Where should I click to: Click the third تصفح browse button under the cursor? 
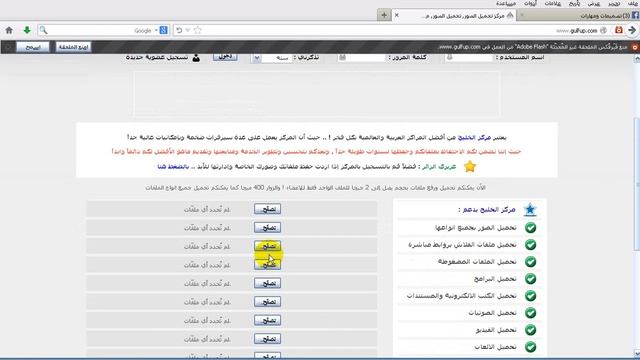(x=267, y=246)
